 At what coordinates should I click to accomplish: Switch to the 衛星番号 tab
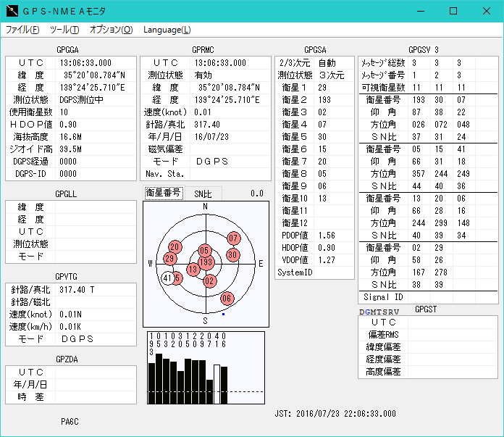point(163,193)
